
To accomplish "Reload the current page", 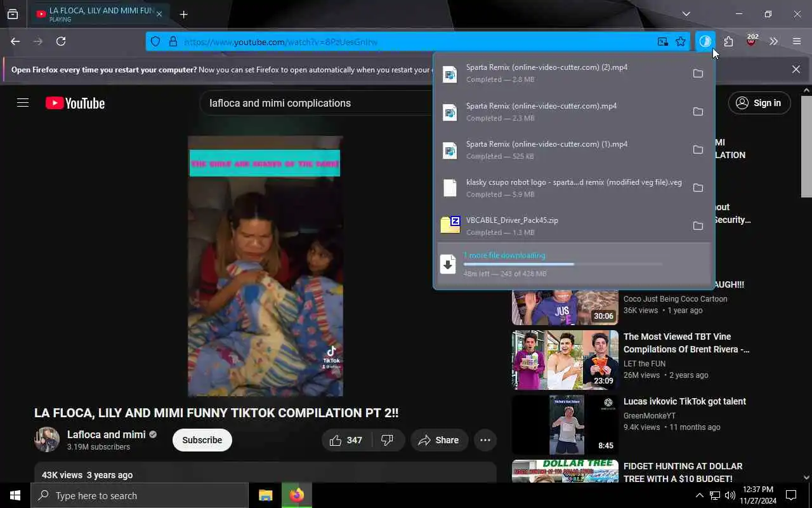I will tap(61, 41).
